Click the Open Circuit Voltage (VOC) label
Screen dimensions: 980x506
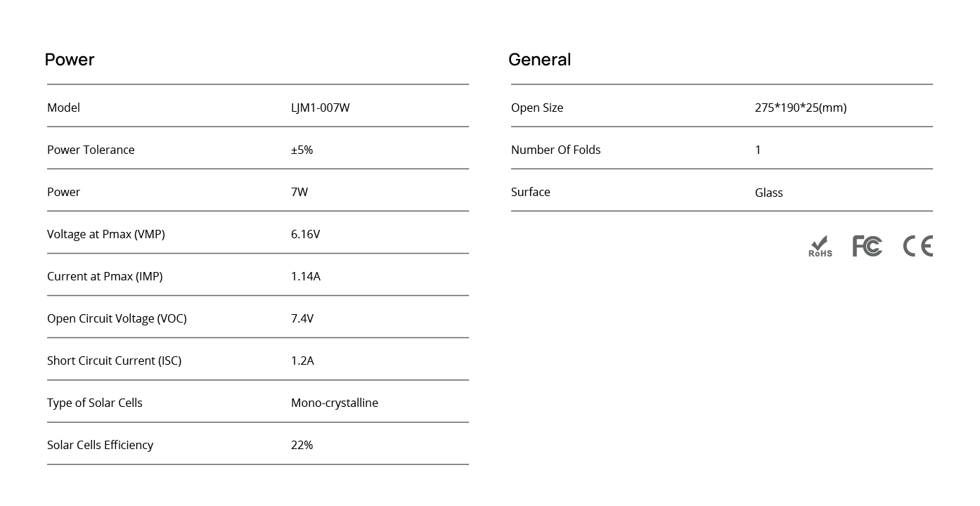coord(117,318)
